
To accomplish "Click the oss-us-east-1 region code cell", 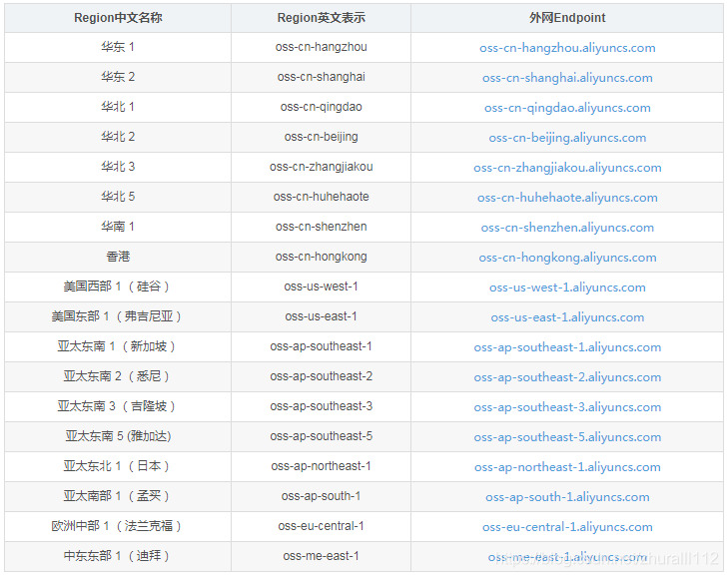I will point(321,316).
